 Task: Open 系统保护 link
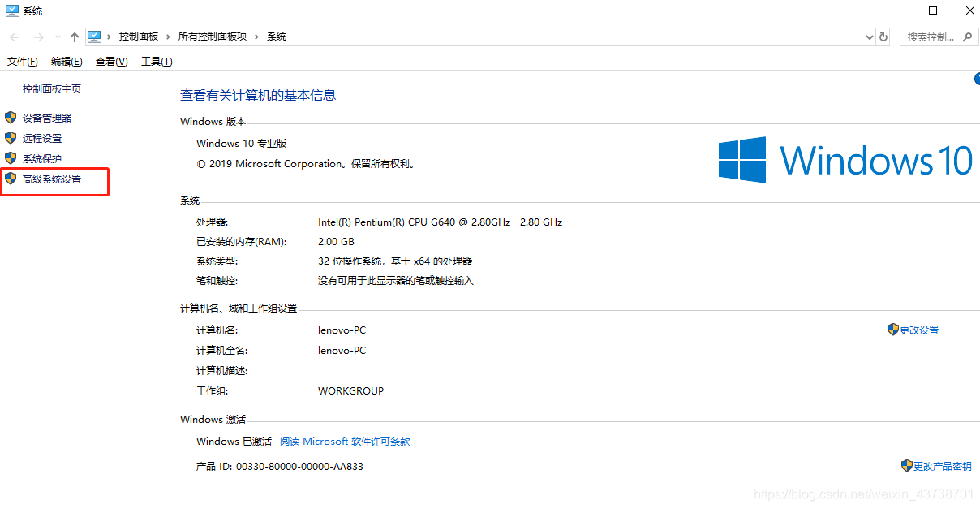[x=42, y=158]
